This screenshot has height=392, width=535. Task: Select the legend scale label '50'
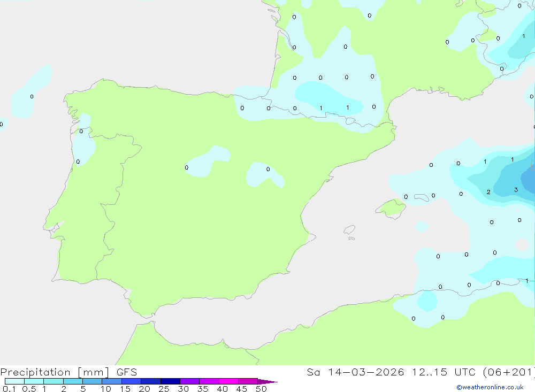pyautogui.click(x=261, y=389)
